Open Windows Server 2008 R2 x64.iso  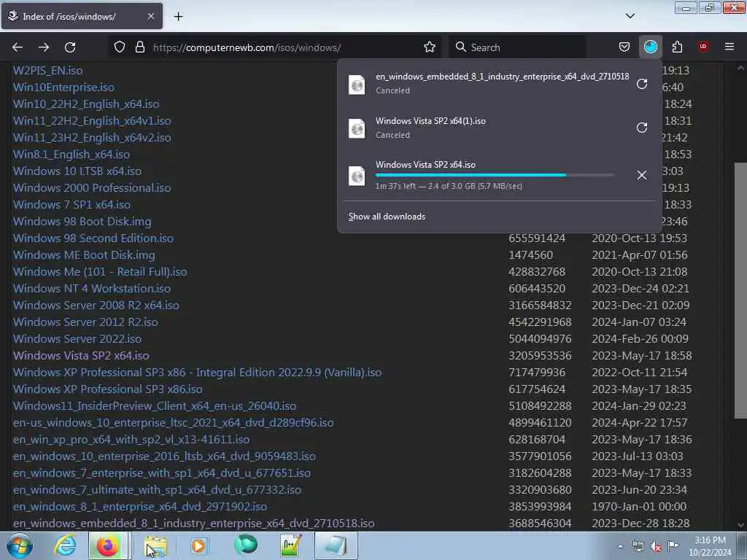tap(96, 306)
